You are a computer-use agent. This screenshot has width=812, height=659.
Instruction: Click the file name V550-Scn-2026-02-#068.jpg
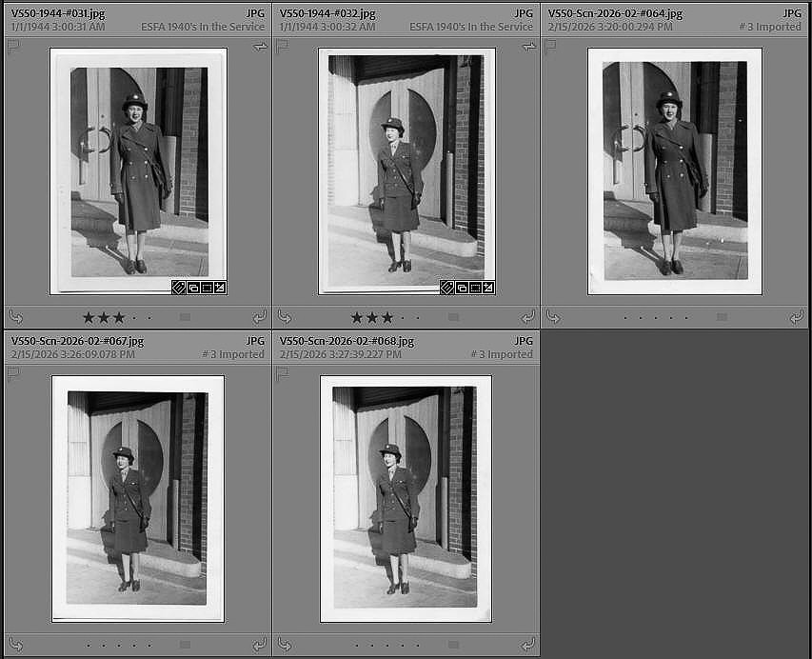(x=347, y=341)
